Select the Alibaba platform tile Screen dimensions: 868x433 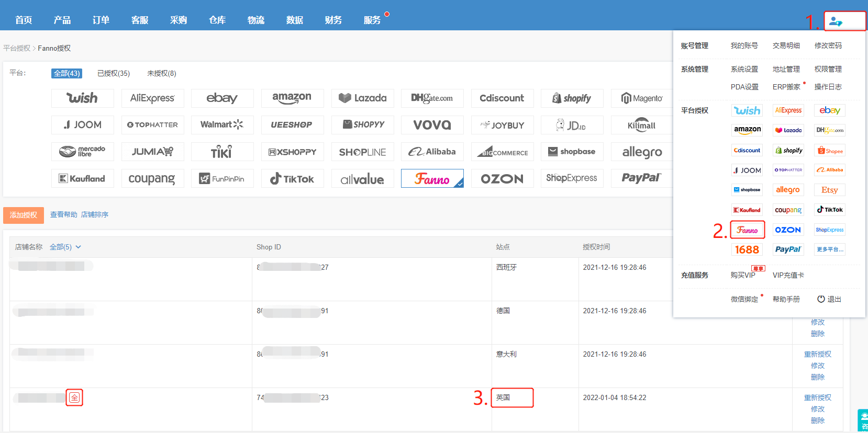click(x=432, y=152)
